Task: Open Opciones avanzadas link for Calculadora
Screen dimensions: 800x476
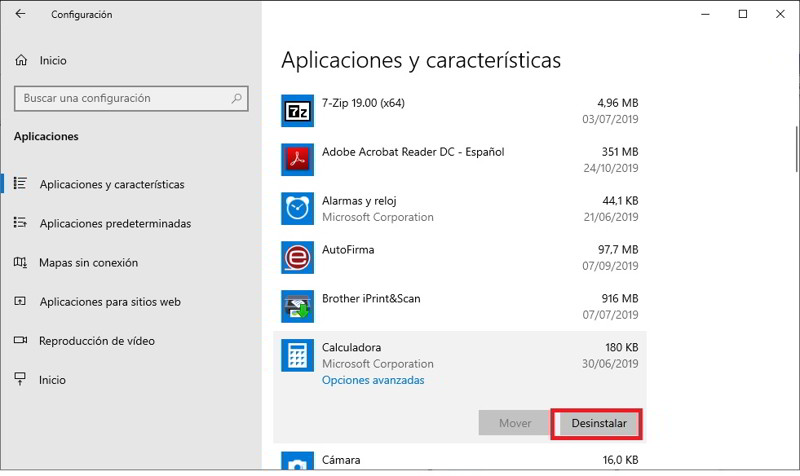Action: pyautogui.click(x=373, y=381)
